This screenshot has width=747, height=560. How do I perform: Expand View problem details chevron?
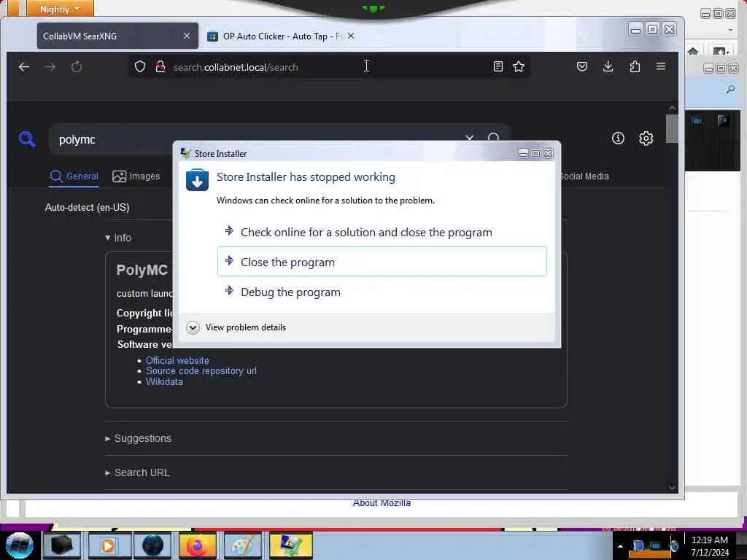[x=193, y=327]
